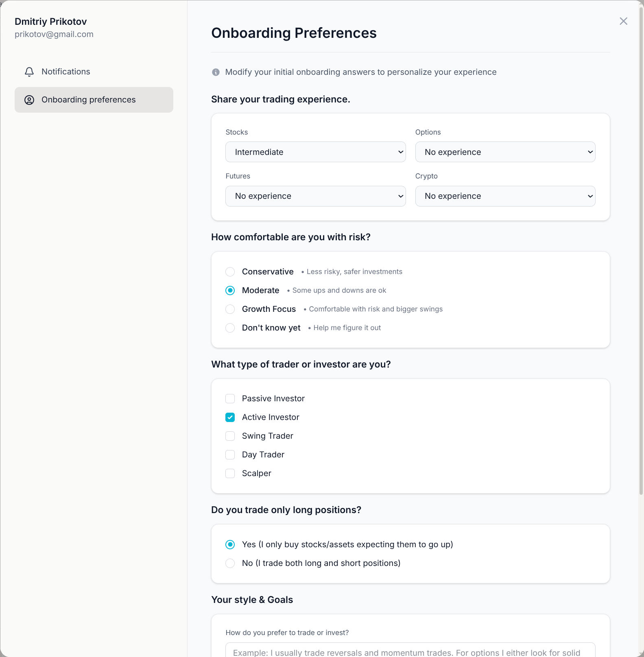Click the trading style text input field
This screenshot has height=657, width=644.
point(410,650)
